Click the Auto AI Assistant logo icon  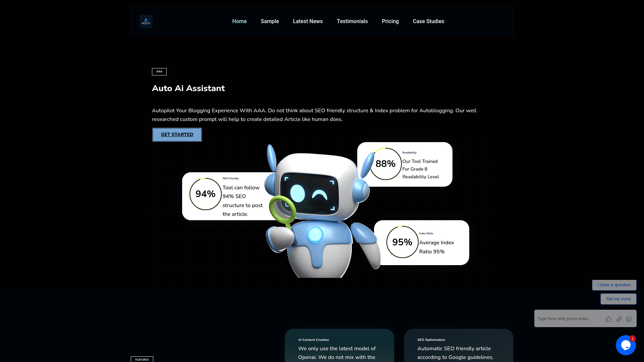(146, 21)
